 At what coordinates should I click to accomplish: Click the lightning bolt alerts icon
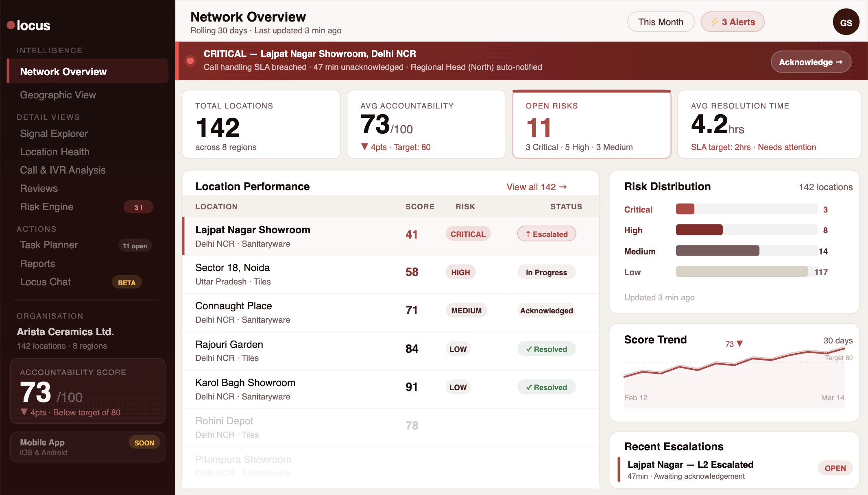click(715, 22)
